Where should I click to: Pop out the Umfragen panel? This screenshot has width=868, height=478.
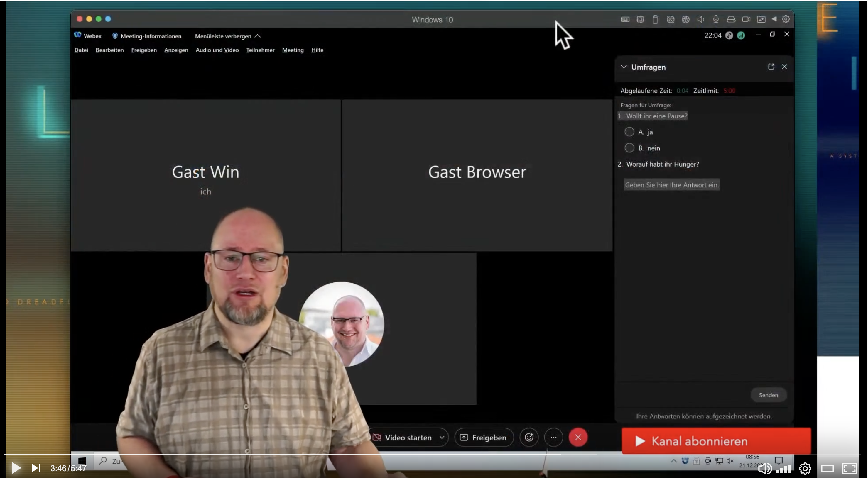(x=771, y=67)
